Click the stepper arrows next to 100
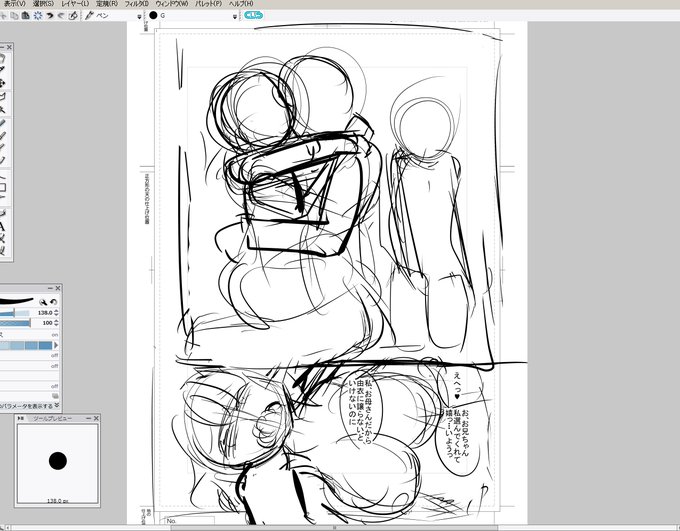Viewport: 680px width, 531px height. 56,323
